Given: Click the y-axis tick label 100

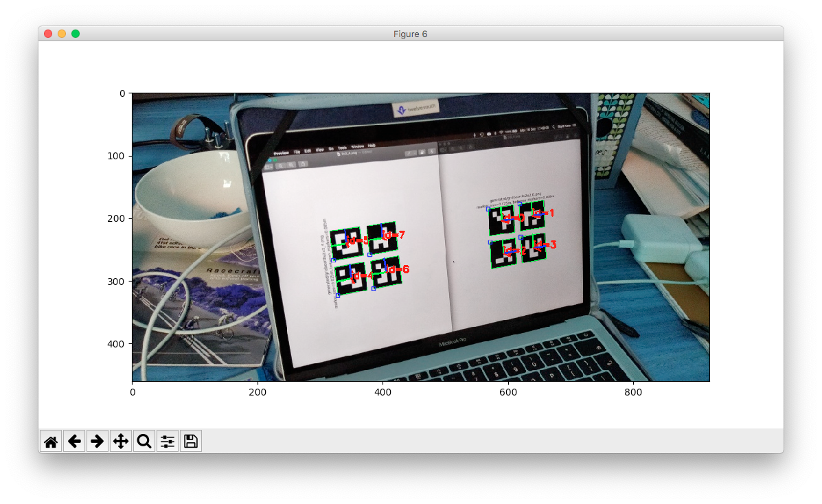Looking at the screenshot, I should pos(116,157).
